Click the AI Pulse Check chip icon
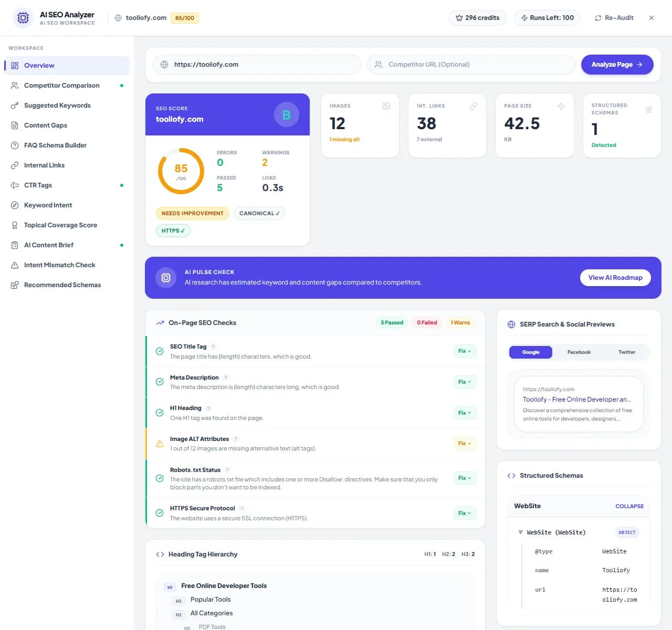Image resolution: width=672 pixels, height=630 pixels. 166,277
